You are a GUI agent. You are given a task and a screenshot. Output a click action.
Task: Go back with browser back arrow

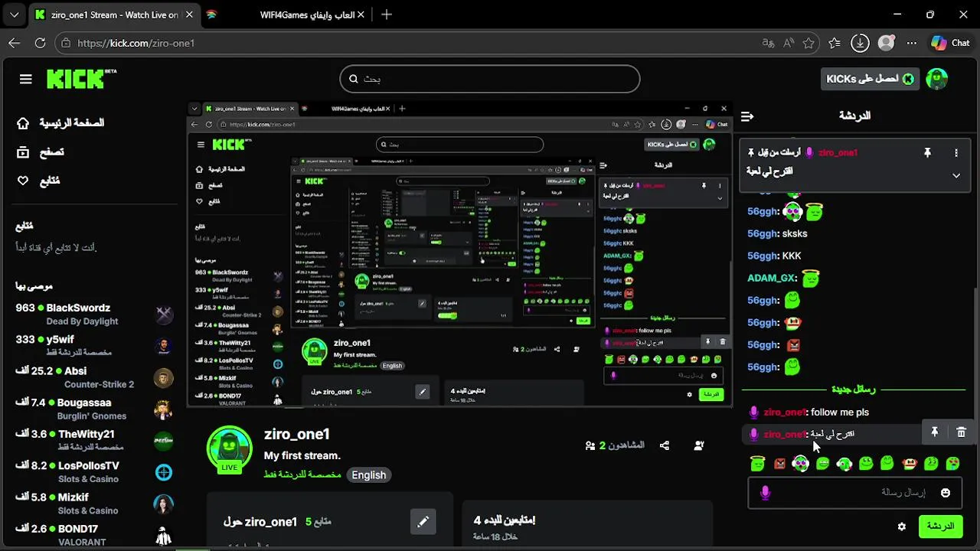14,43
